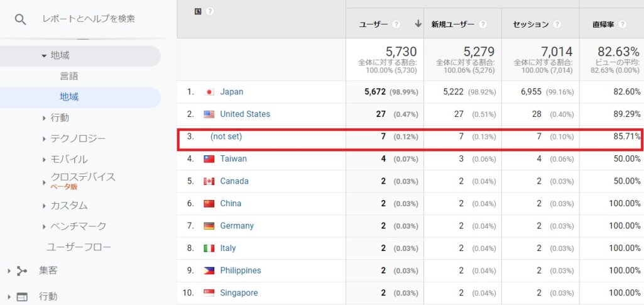Open the Japan country link
The width and height of the screenshot is (644, 305).
(x=231, y=92)
